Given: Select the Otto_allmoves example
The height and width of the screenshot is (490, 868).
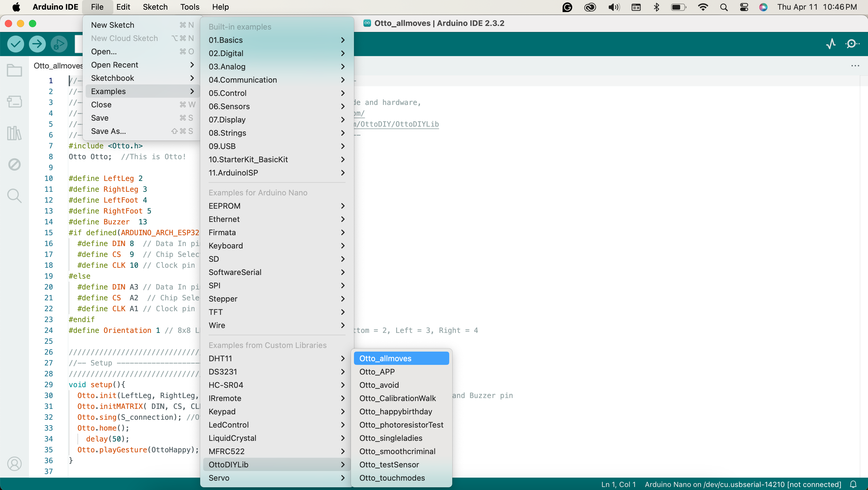Looking at the screenshot, I should tap(401, 359).
